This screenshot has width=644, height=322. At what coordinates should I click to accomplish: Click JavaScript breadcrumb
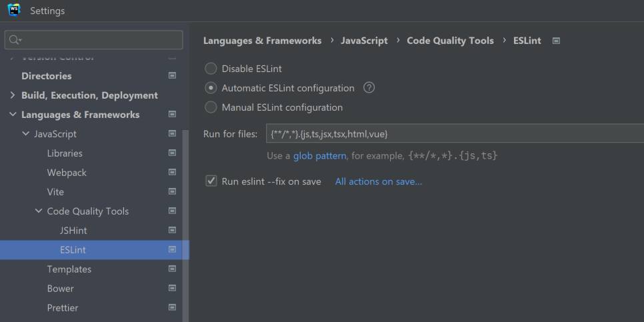(x=364, y=41)
